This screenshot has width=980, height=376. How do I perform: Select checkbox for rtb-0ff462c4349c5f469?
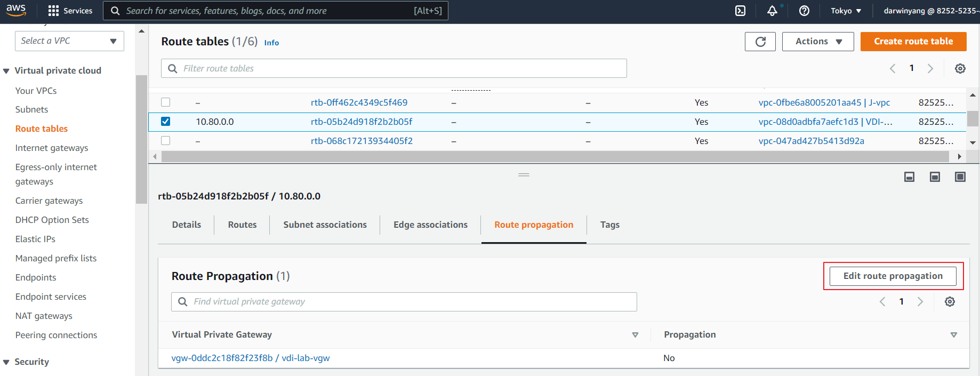pos(166,102)
